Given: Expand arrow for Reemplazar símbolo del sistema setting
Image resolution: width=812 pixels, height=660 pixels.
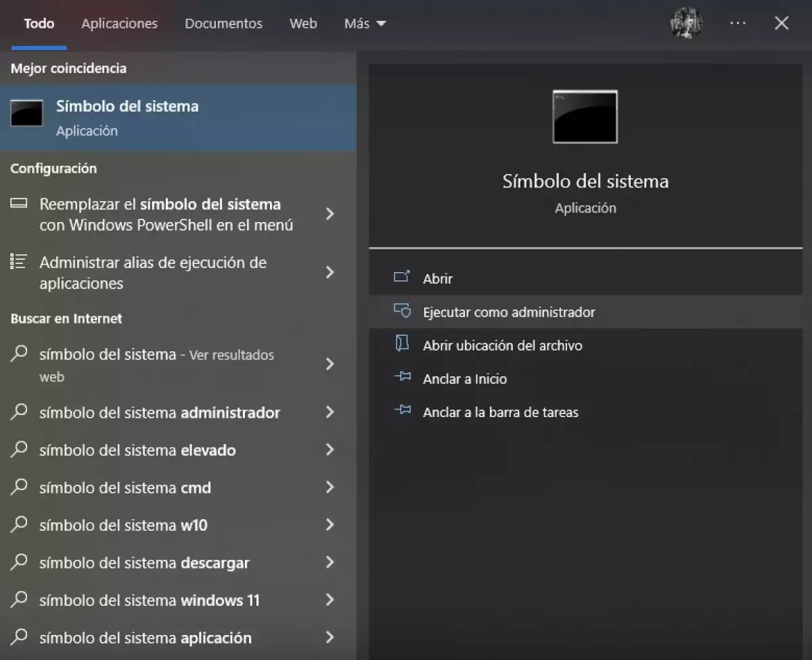Looking at the screenshot, I should click(330, 214).
